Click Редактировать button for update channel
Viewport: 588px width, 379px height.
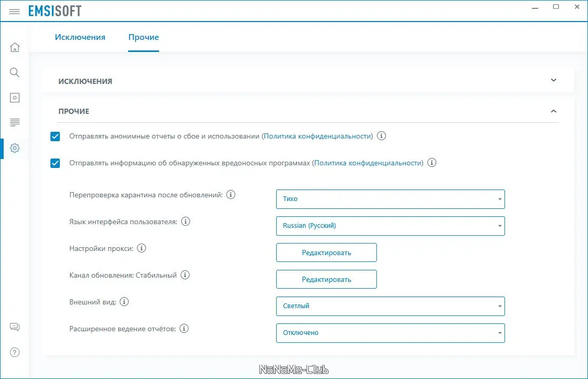pyautogui.click(x=326, y=279)
